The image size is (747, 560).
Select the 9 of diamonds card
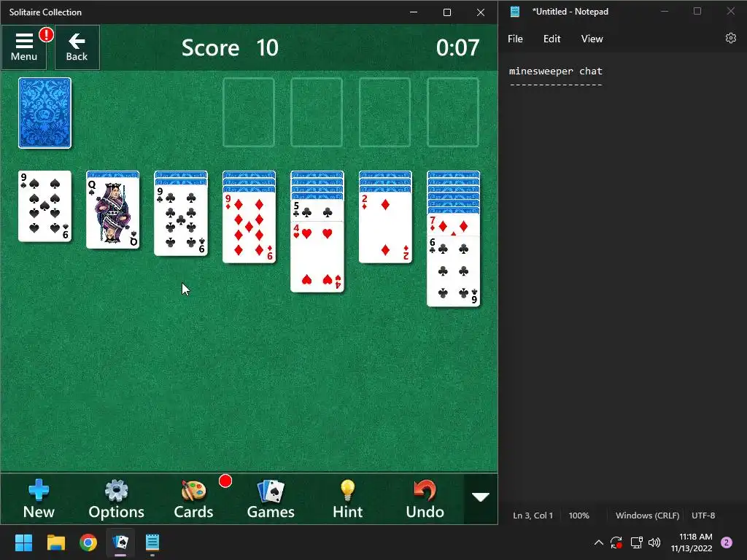(249, 227)
